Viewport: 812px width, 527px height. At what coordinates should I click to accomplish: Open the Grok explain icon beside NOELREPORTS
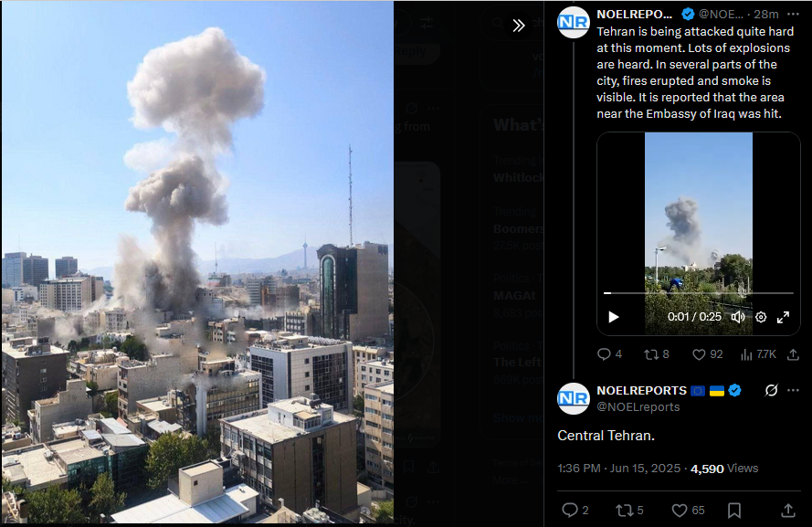pos(771,390)
